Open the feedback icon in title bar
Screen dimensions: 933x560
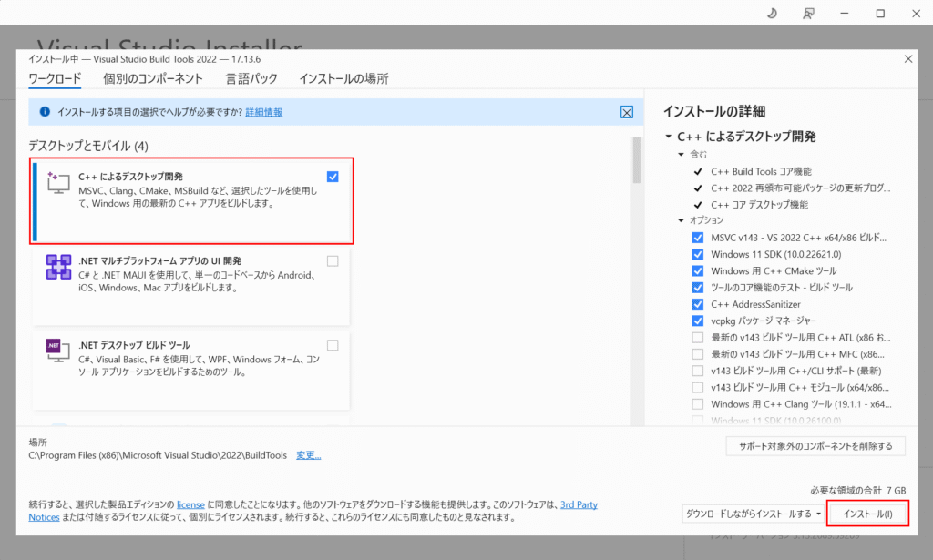coord(808,13)
